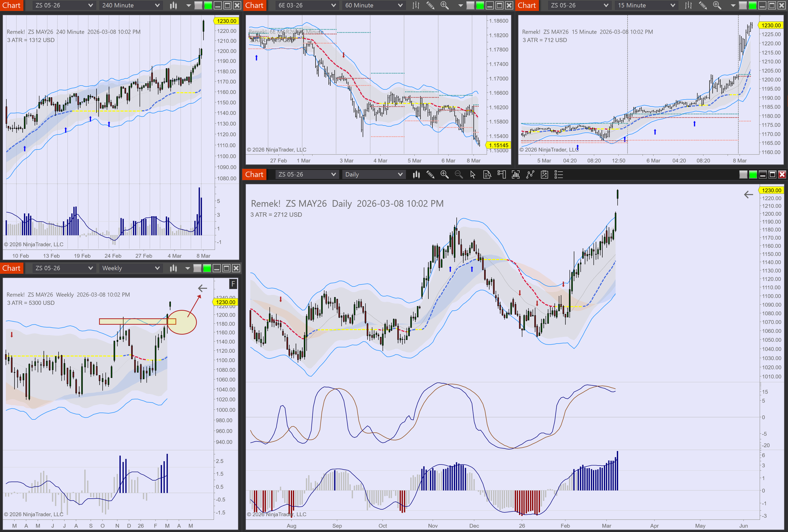Open drawing tools pencil in Daily chart
Image resolution: width=788 pixels, height=532 pixels.
coord(430,175)
